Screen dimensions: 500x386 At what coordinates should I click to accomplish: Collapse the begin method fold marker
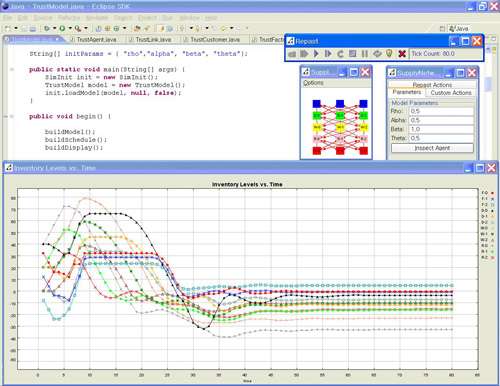[12, 116]
